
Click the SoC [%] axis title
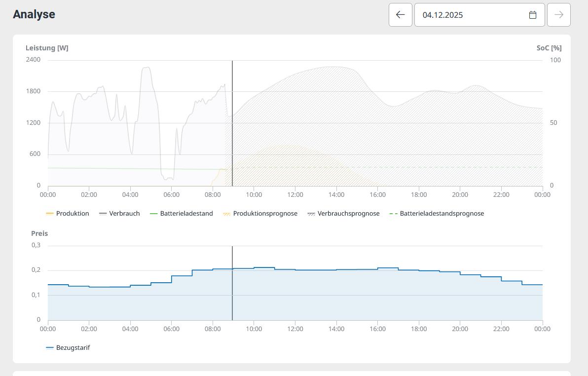549,48
